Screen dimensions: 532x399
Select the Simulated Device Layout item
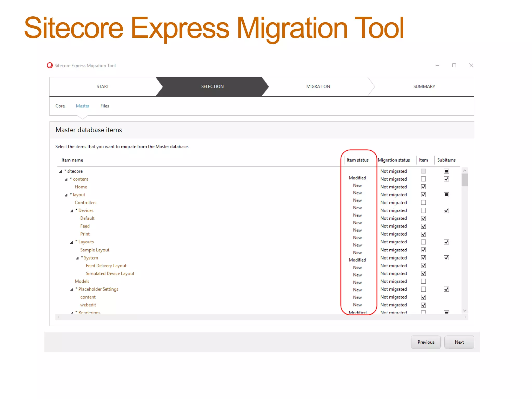pos(110,274)
